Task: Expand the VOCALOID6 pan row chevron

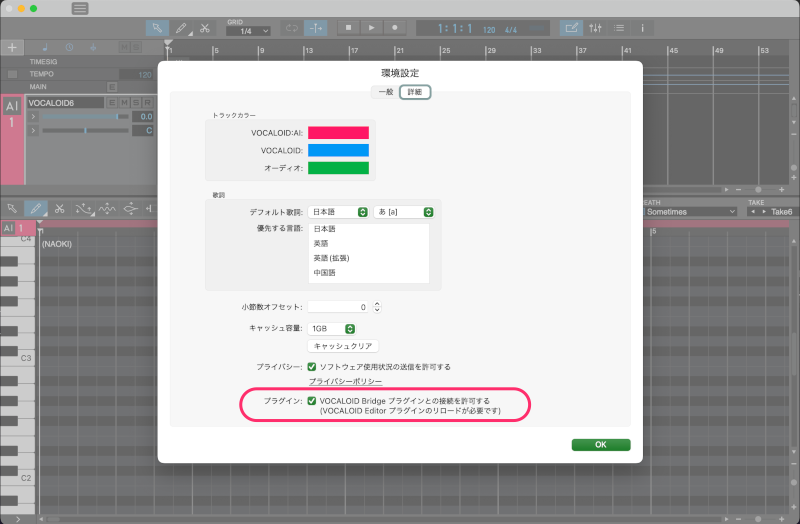Action: tap(33, 131)
